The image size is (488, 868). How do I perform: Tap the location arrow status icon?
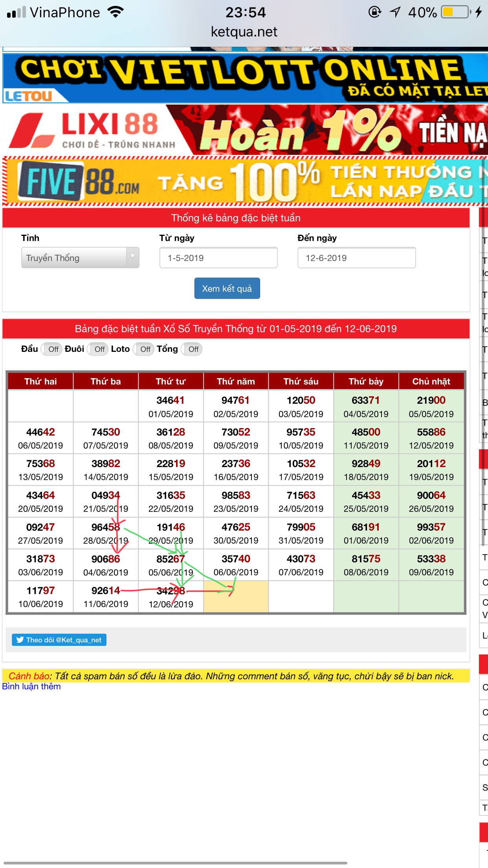point(395,12)
